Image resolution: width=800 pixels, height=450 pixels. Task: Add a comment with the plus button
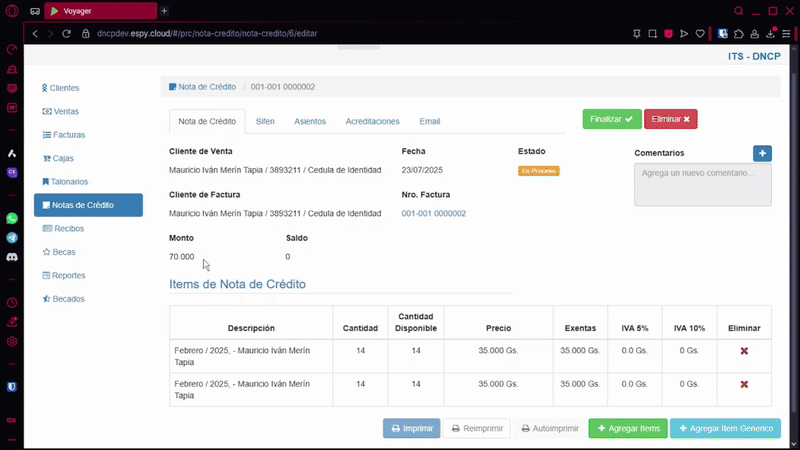[762, 153]
